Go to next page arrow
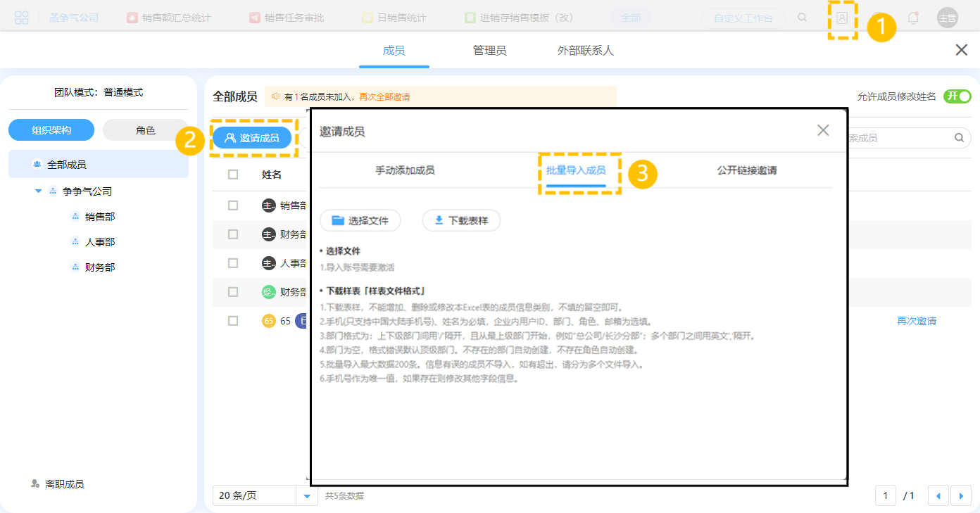This screenshot has width=980, height=513. 961,496
